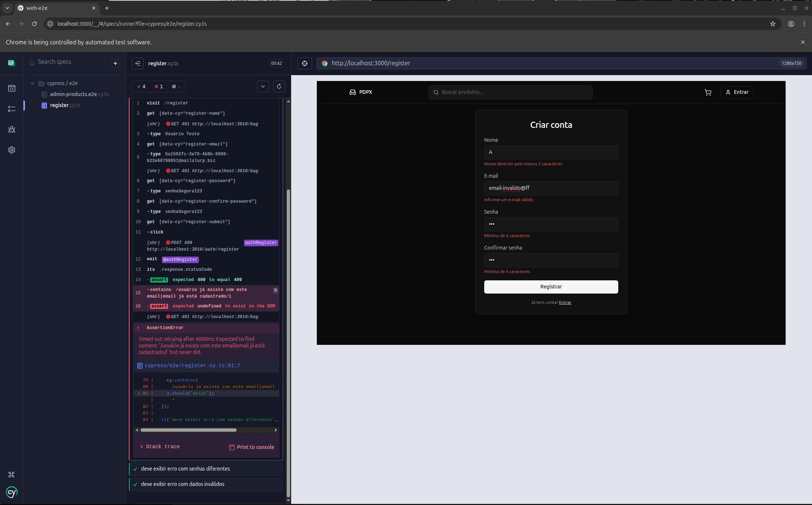
Task: Open Cypress Settings gear icon
Action: point(12,150)
